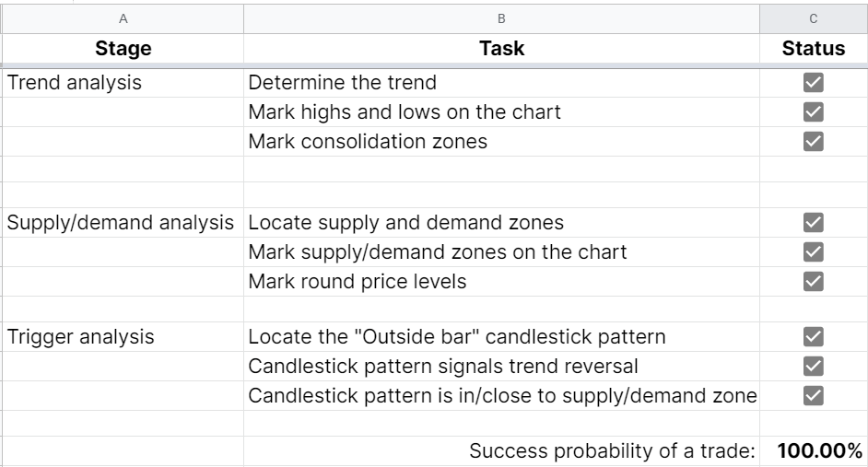Uncheck "Mark consolidation zones" status box
Image resolution: width=868 pixels, height=467 pixels.
814,141
